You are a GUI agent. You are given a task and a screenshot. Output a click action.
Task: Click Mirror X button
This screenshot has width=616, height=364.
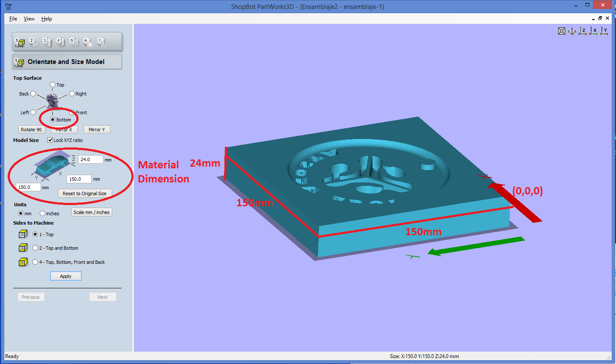pyautogui.click(x=64, y=130)
